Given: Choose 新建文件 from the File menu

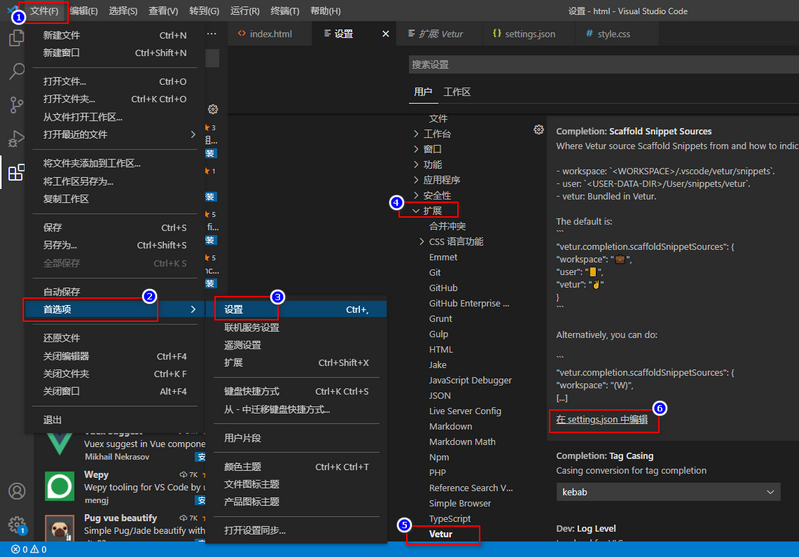Looking at the screenshot, I should (115, 35).
